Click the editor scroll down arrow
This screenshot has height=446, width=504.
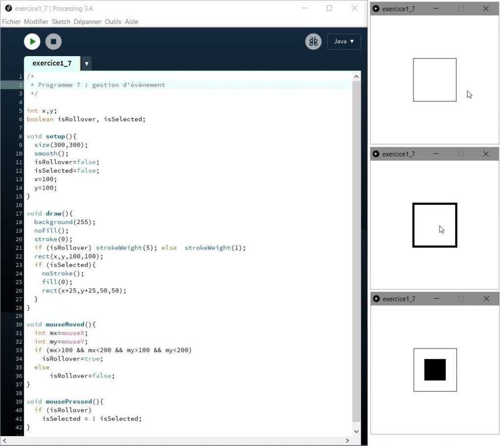click(x=357, y=431)
